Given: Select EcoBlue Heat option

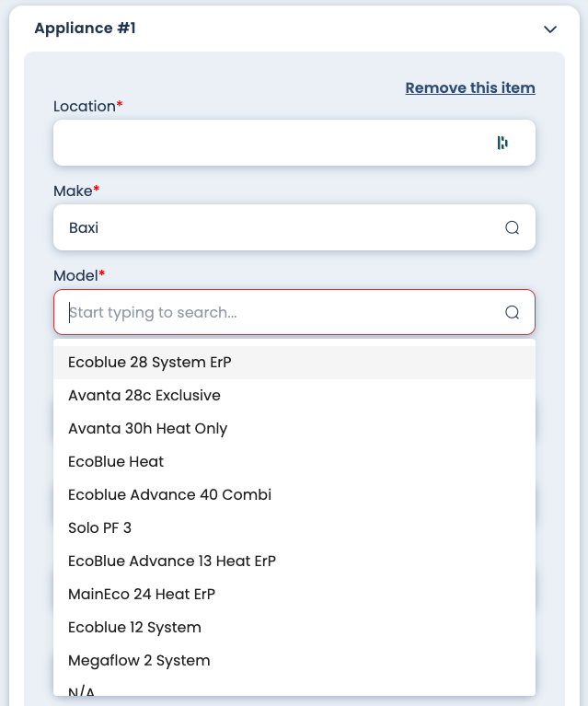Looking at the screenshot, I should point(116,462).
